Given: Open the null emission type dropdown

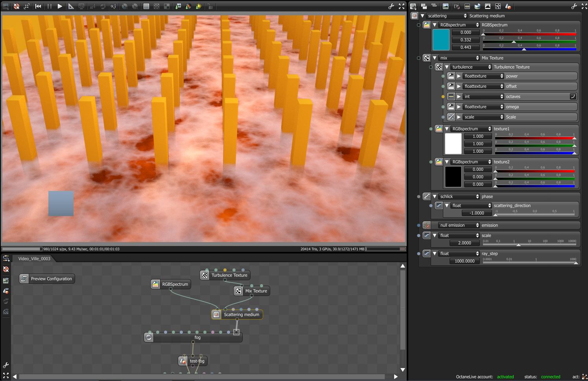Looking at the screenshot, I should (459, 225).
